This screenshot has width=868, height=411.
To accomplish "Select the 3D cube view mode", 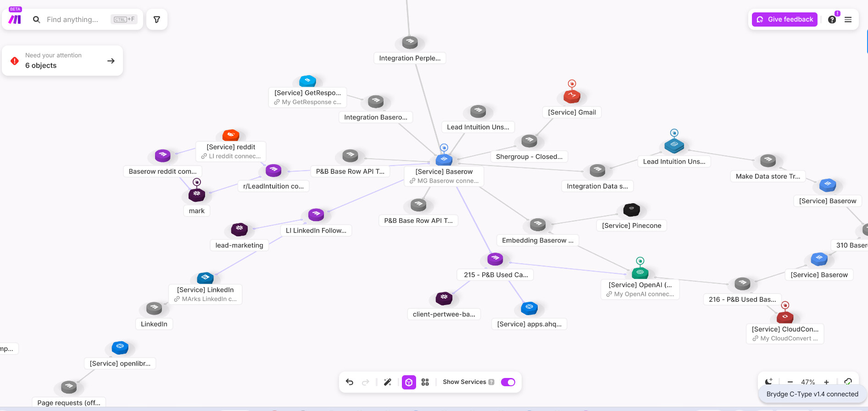I will click(x=409, y=382).
